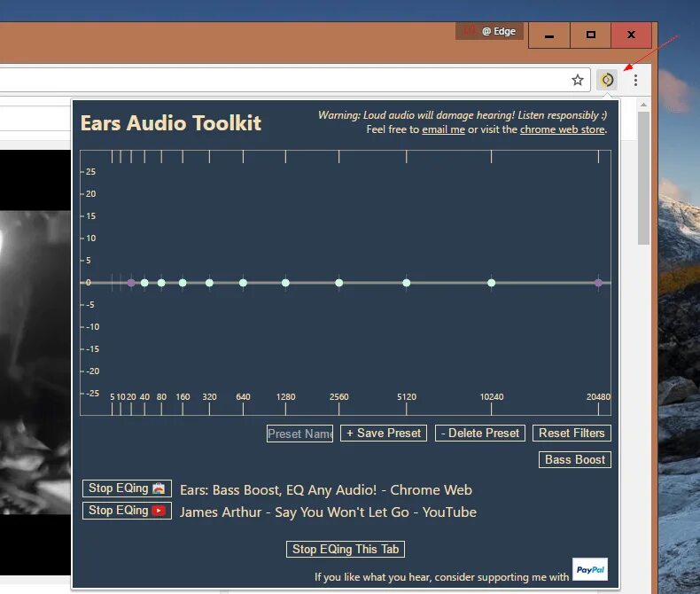Click the @ Edge label in title bar
The image size is (700, 594).
pos(499,31)
